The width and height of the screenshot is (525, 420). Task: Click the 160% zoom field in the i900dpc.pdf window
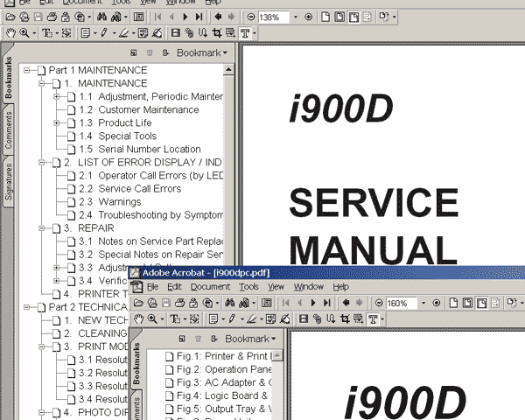point(402,304)
